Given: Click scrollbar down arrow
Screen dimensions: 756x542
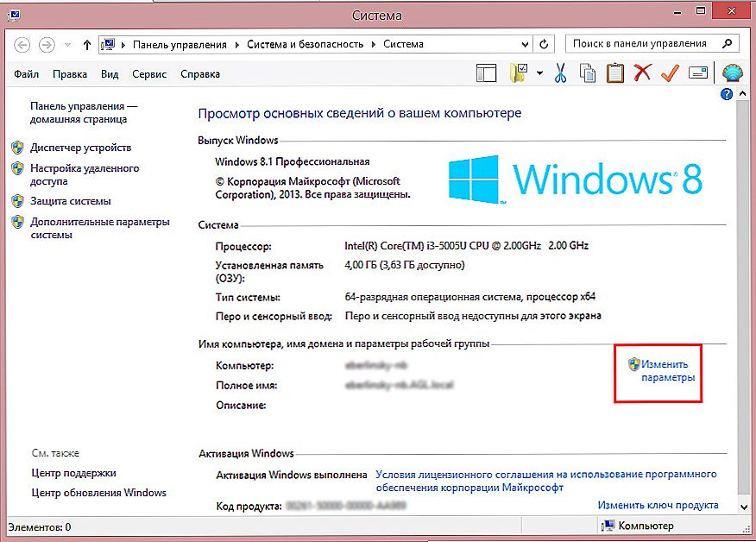Looking at the screenshot, I should point(743,507).
